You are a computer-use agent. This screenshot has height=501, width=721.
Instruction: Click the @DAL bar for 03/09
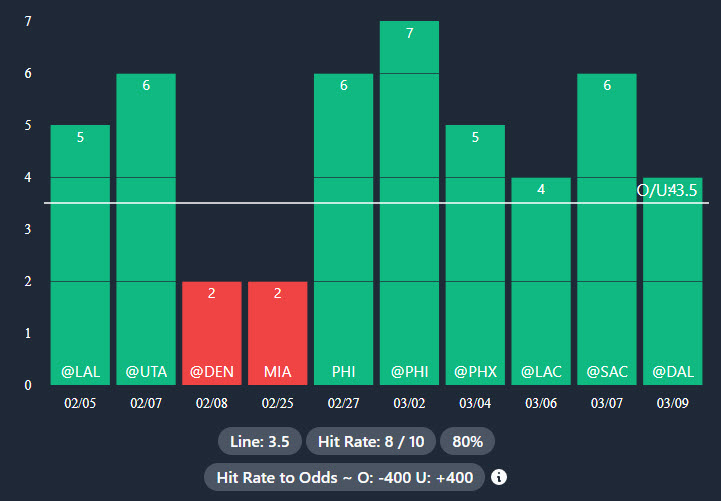672,290
